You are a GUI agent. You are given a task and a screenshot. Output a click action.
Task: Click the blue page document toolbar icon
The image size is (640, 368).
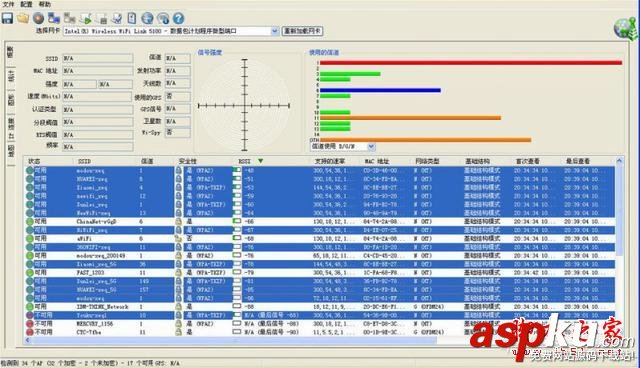click(132, 18)
